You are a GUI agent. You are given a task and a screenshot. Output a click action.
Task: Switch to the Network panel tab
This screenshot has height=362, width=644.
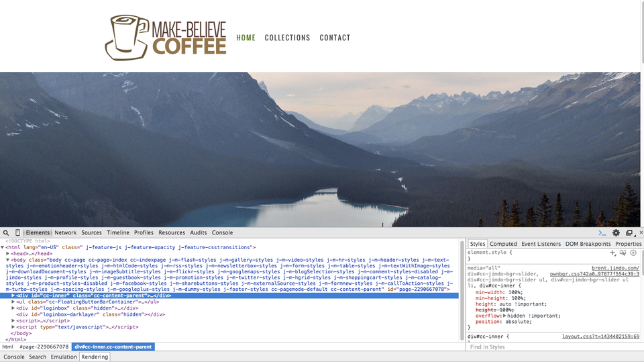tap(66, 232)
